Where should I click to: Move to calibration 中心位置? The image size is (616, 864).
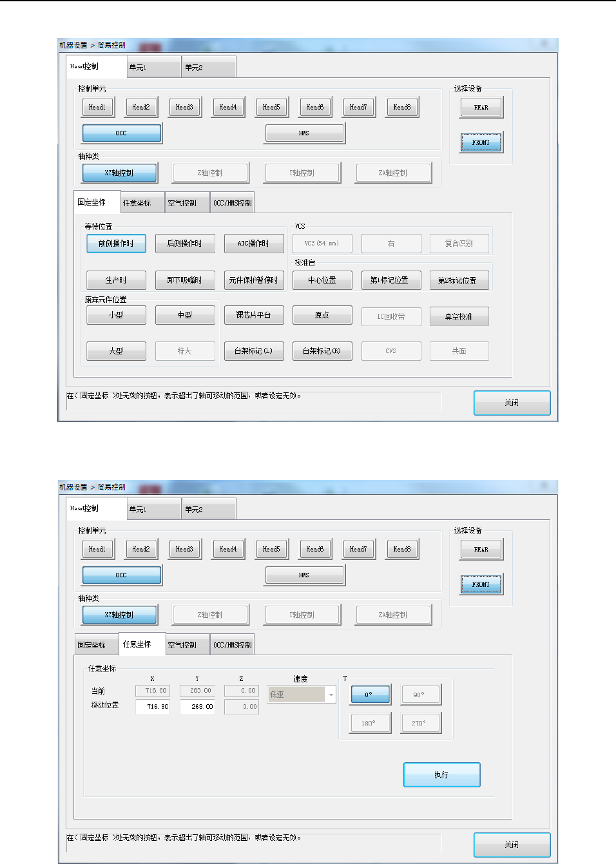tap(322, 280)
